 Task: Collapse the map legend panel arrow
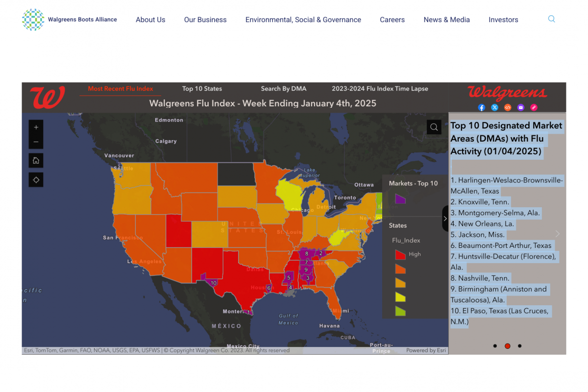tap(445, 219)
